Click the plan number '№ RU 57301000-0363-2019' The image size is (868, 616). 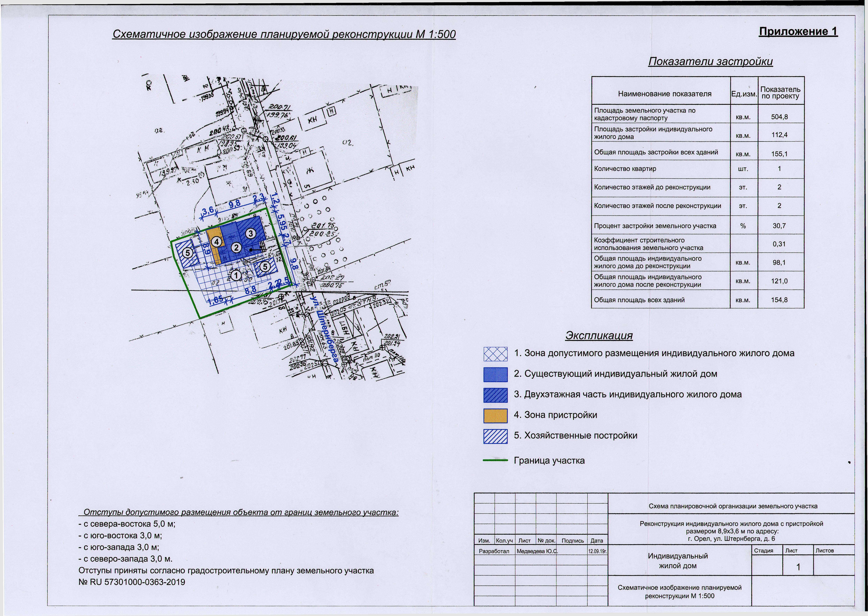pyautogui.click(x=132, y=582)
